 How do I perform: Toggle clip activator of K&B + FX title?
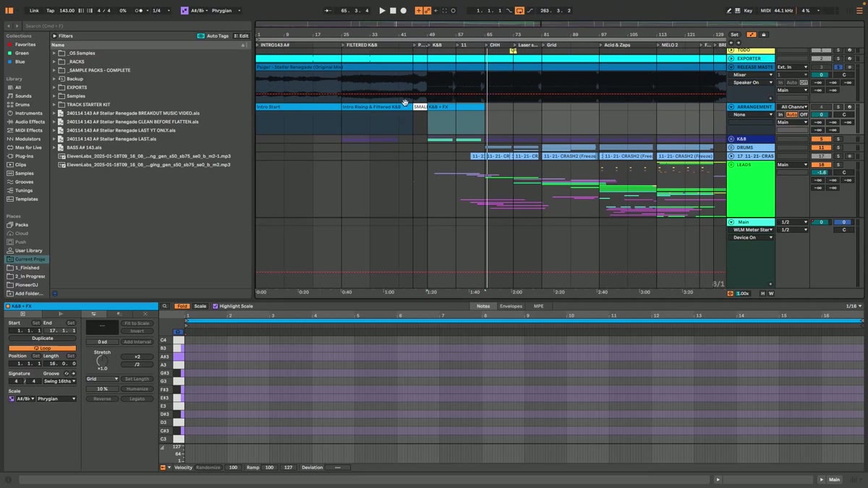pos(9,306)
